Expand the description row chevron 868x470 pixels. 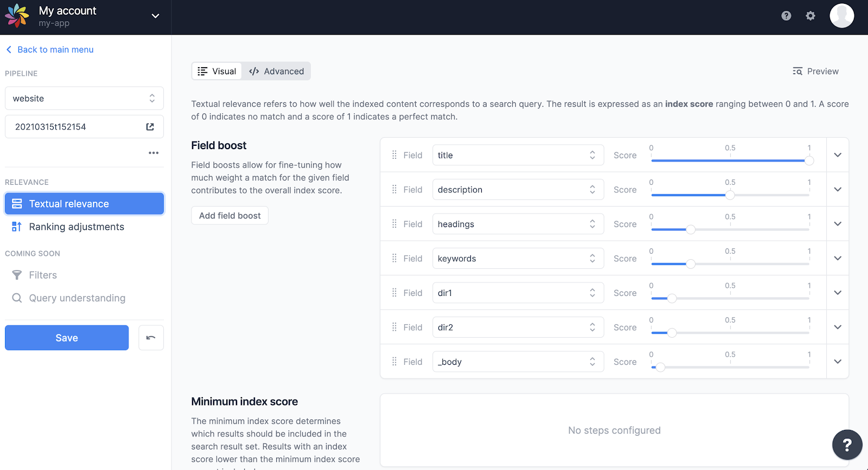[838, 190]
